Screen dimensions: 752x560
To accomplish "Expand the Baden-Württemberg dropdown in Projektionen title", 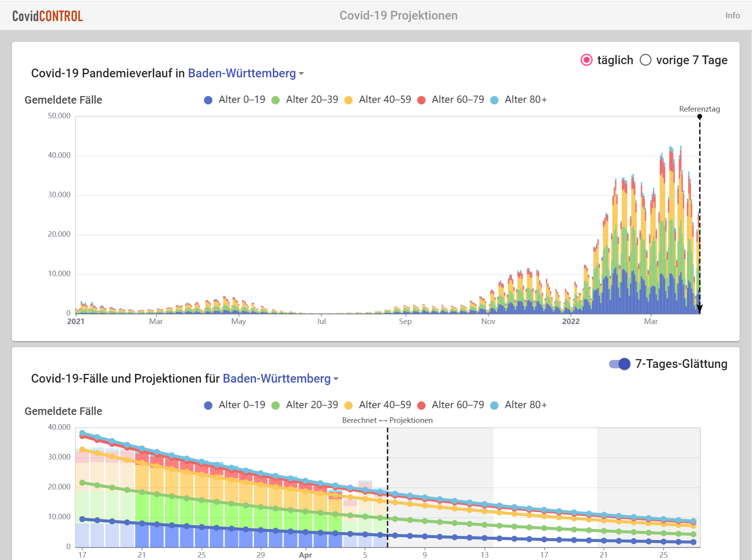I will pyautogui.click(x=277, y=379).
